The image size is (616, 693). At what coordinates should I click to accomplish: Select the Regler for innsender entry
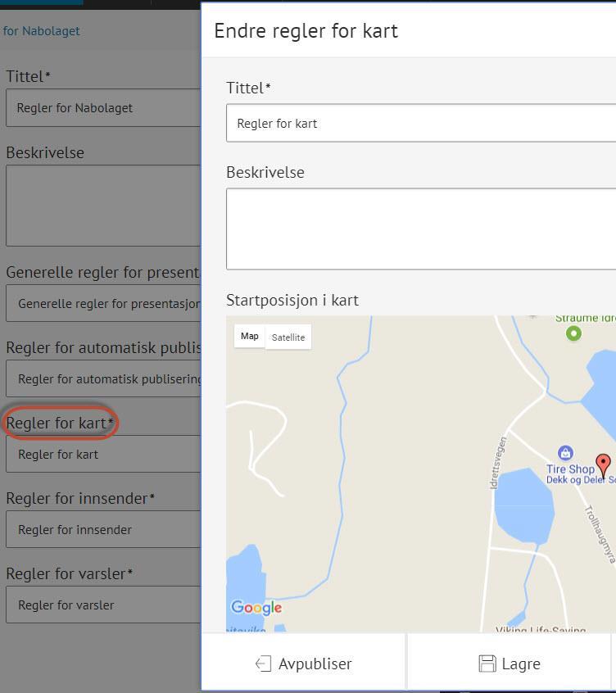pyautogui.click(x=102, y=530)
